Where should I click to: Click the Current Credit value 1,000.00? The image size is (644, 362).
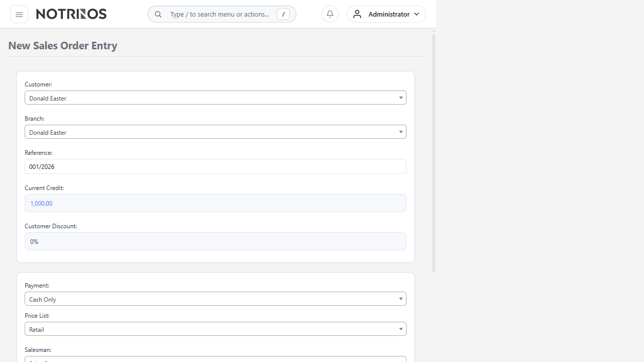[41, 203]
